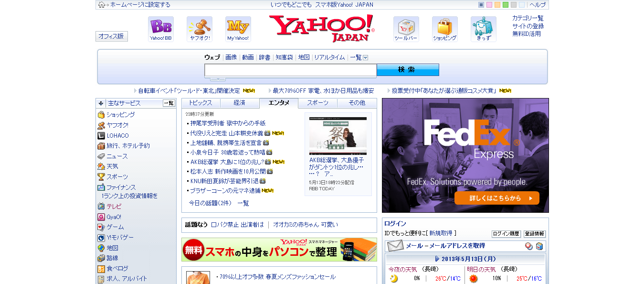Click the calendar icon next to the mail link
Image resolution: width=644 pixels, height=284 pixels.
click(539, 246)
